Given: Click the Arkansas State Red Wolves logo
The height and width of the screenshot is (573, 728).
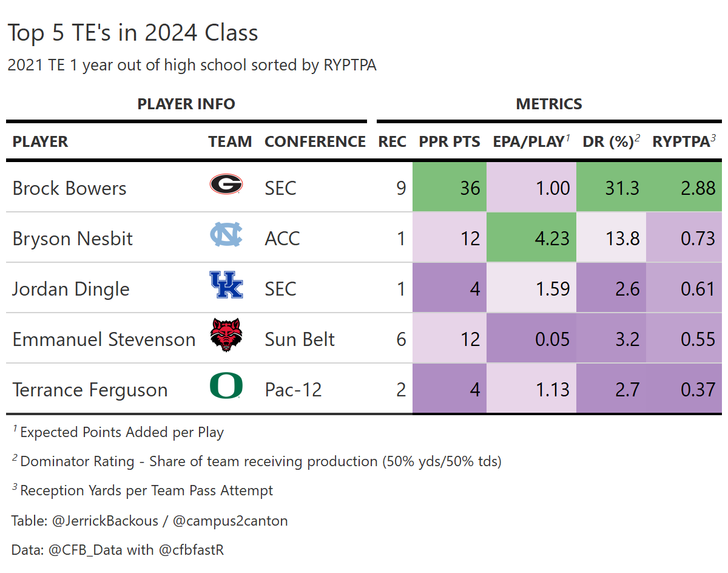Looking at the screenshot, I should coord(226,335).
